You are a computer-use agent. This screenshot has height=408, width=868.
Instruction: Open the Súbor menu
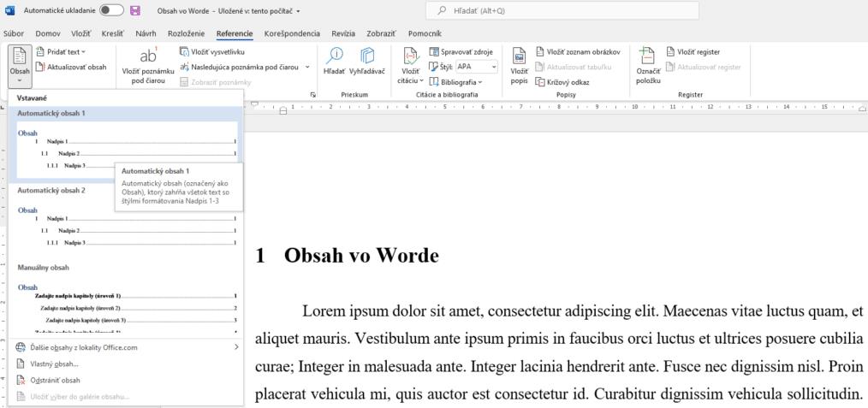[x=14, y=33]
